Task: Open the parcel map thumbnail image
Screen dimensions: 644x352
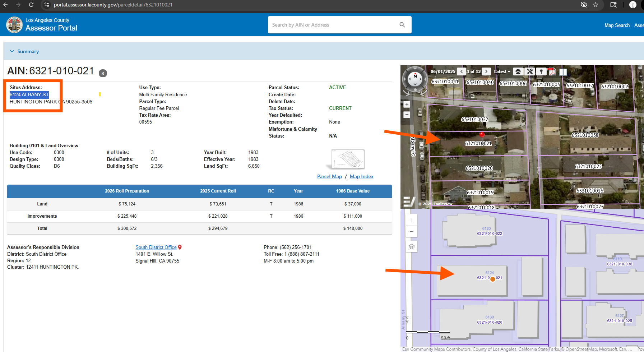Action: (347, 159)
